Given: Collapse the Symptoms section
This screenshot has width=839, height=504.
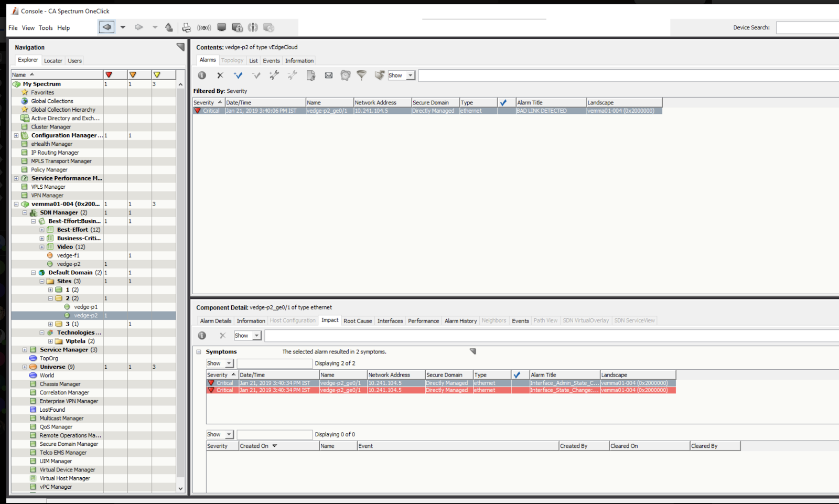Looking at the screenshot, I should pyautogui.click(x=199, y=352).
